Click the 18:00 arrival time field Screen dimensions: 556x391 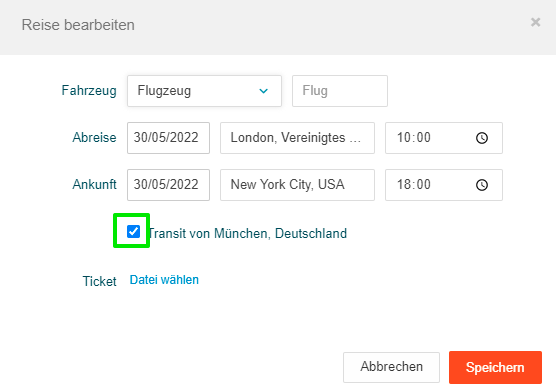(x=444, y=185)
